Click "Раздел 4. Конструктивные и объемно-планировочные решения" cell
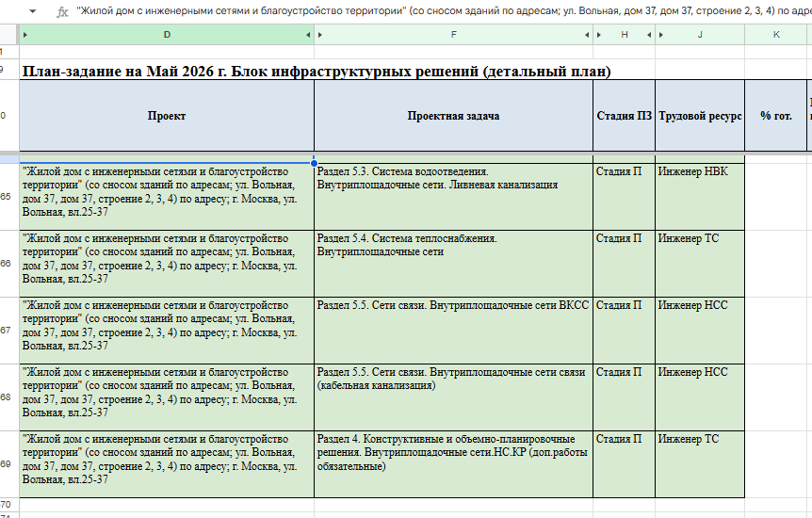The width and height of the screenshot is (812, 518). pos(454,464)
